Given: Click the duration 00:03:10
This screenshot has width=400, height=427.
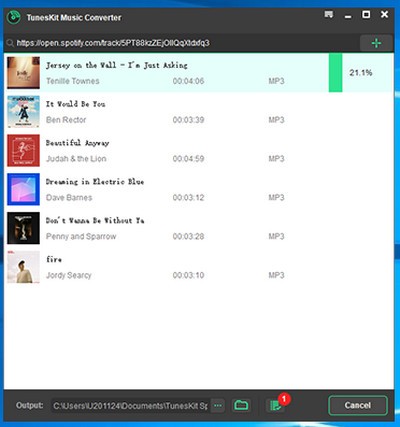Looking at the screenshot, I should click(x=188, y=275).
